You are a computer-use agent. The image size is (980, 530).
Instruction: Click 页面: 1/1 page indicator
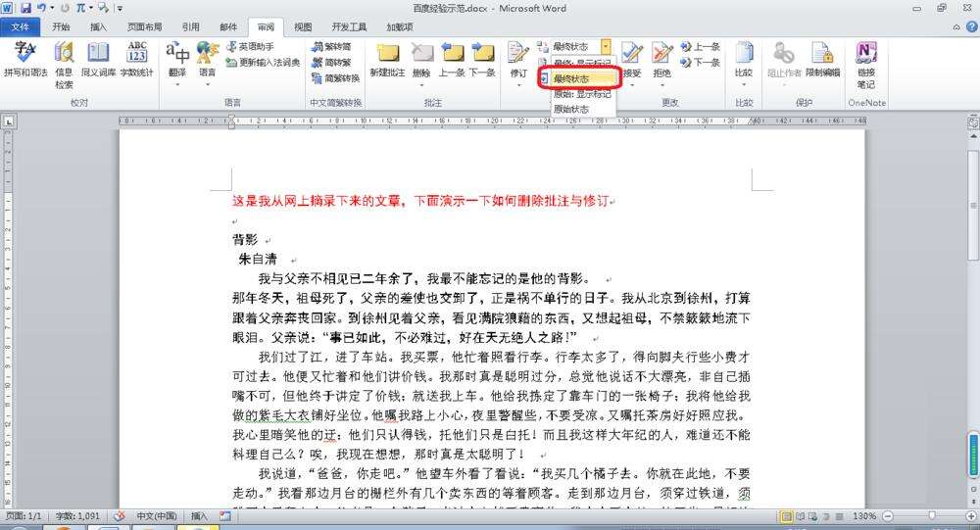coord(24,516)
